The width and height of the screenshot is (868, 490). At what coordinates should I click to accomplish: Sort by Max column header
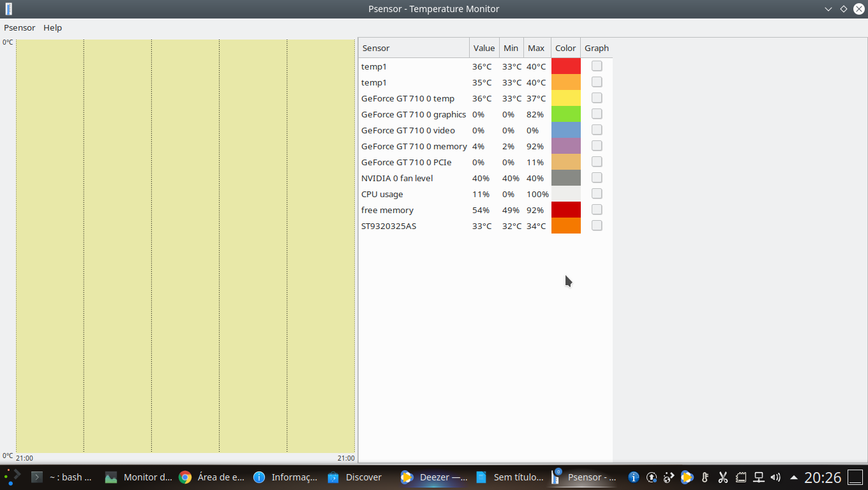[537, 48]
